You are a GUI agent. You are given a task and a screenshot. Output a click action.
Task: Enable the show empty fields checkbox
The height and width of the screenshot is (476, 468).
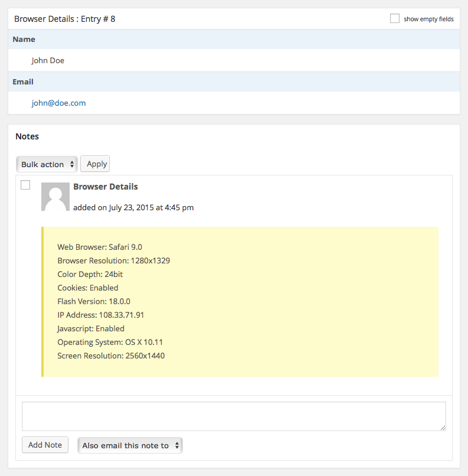click(395, 18)
